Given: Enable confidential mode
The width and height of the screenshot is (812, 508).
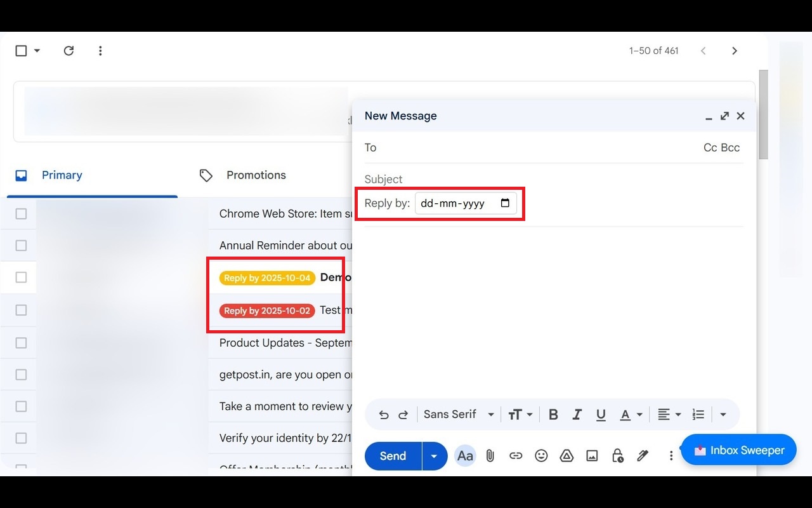Looking at the screenshot, I should click(617, 455).
